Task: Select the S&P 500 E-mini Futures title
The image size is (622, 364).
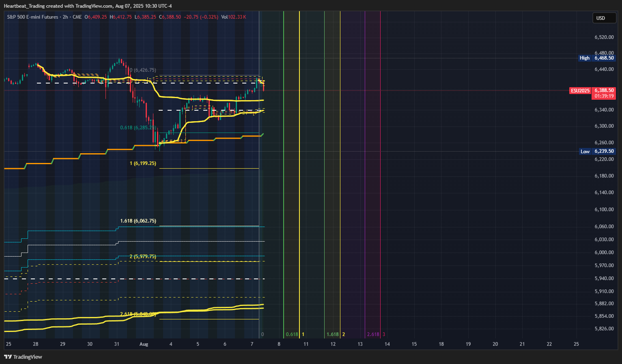Action: click(x=33, y=17)
